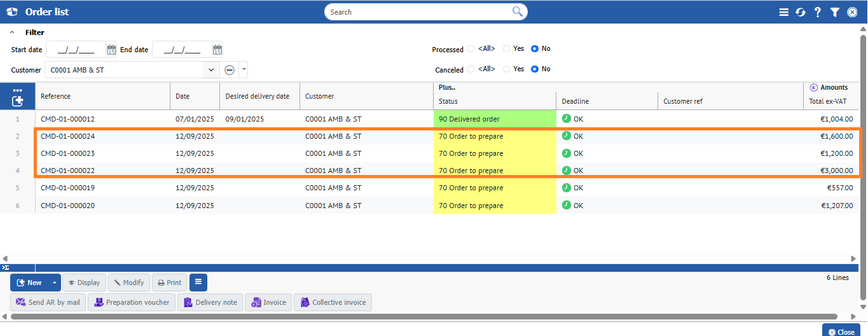The width and height of the screenshot is (868, 336).
Task: Click the filter funnel icon in title bar
Action: tap(835, 12)
